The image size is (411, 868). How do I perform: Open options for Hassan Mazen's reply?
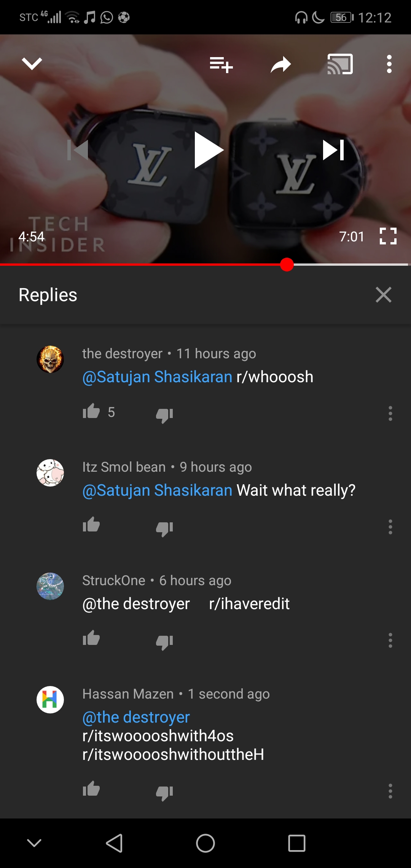(390, 791)
